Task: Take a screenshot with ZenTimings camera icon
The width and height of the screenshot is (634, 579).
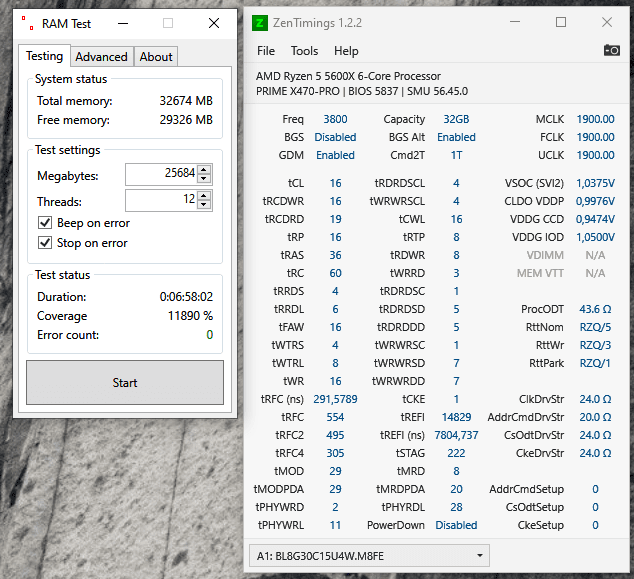Action: point(612,51)
